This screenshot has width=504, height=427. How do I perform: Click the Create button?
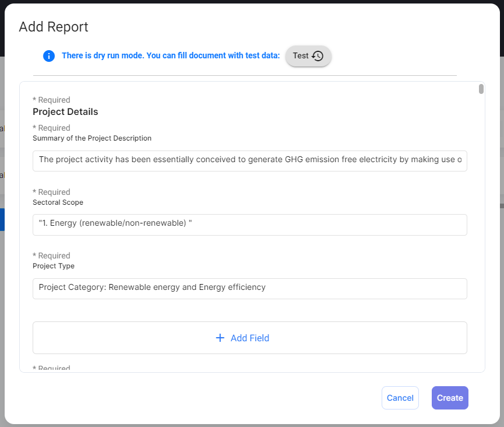point(450,398)
